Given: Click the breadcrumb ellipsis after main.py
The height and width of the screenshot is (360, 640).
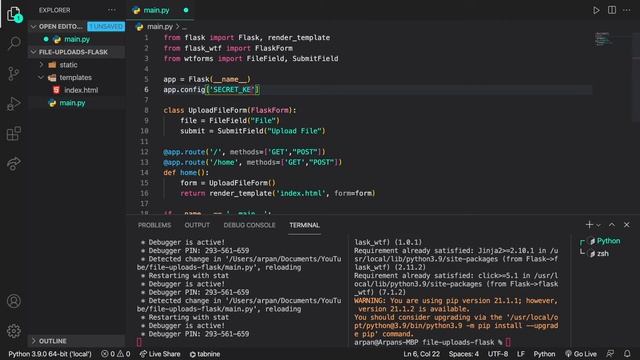Looking at the screenshot, I should 184,27.
